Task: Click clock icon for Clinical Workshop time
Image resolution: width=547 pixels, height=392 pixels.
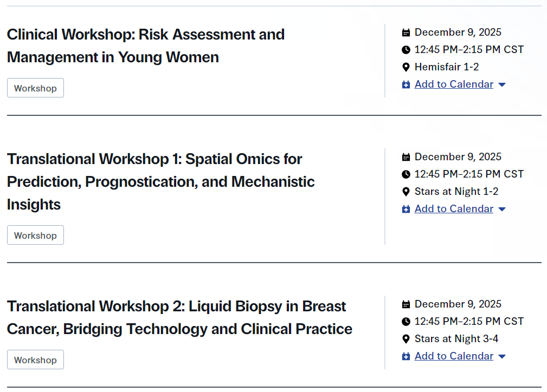Action: tap(406, 50)
